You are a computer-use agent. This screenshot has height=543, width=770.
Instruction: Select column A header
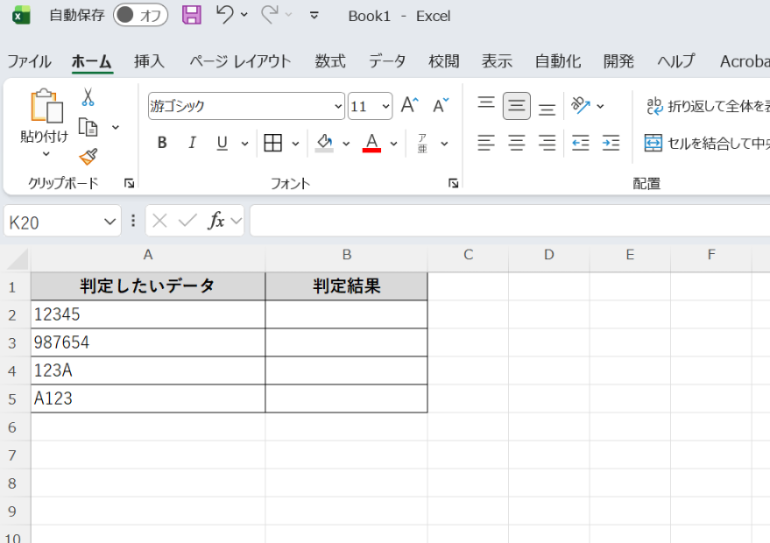click(x=148, y=255)
